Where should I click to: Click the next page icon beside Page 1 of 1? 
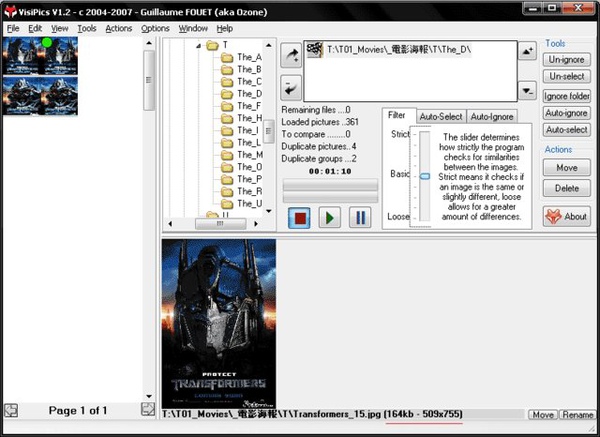pos(148,409)
